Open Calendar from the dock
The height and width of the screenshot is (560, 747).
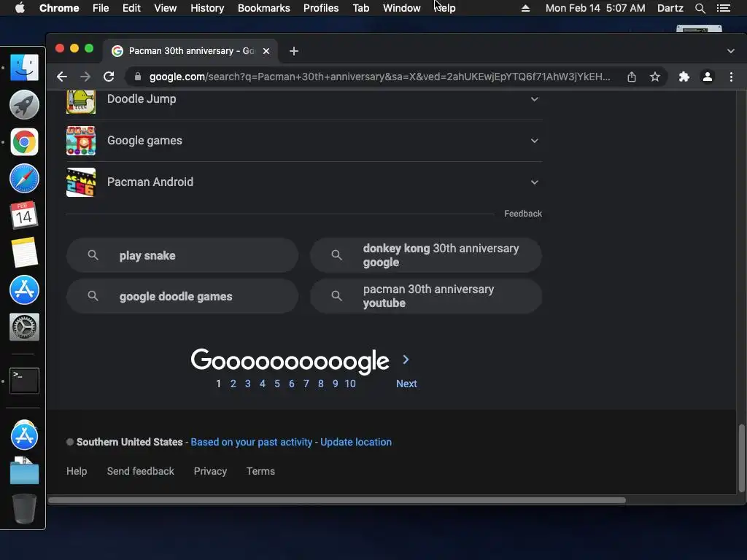(24, 215)
